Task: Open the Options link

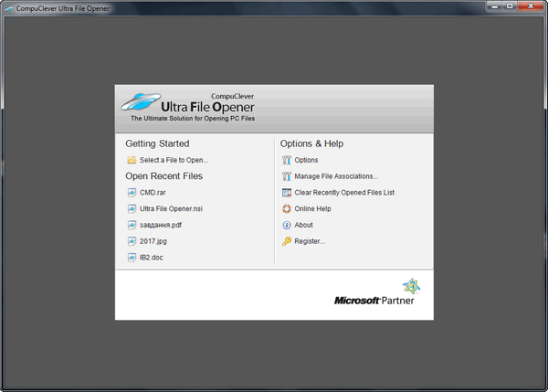Action: tap(306, 160)
